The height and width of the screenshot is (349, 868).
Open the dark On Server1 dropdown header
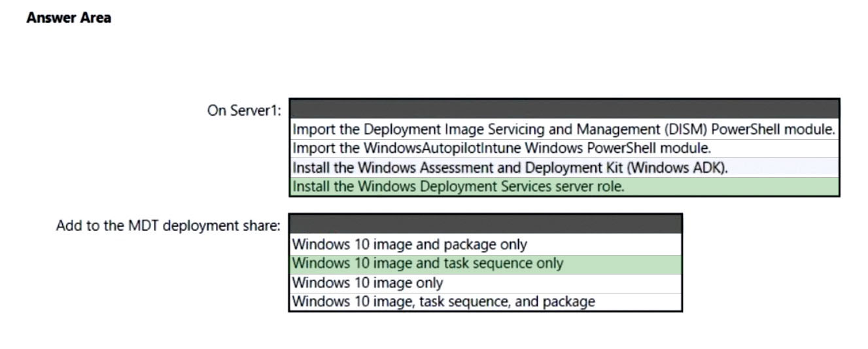tap(564, 108)
